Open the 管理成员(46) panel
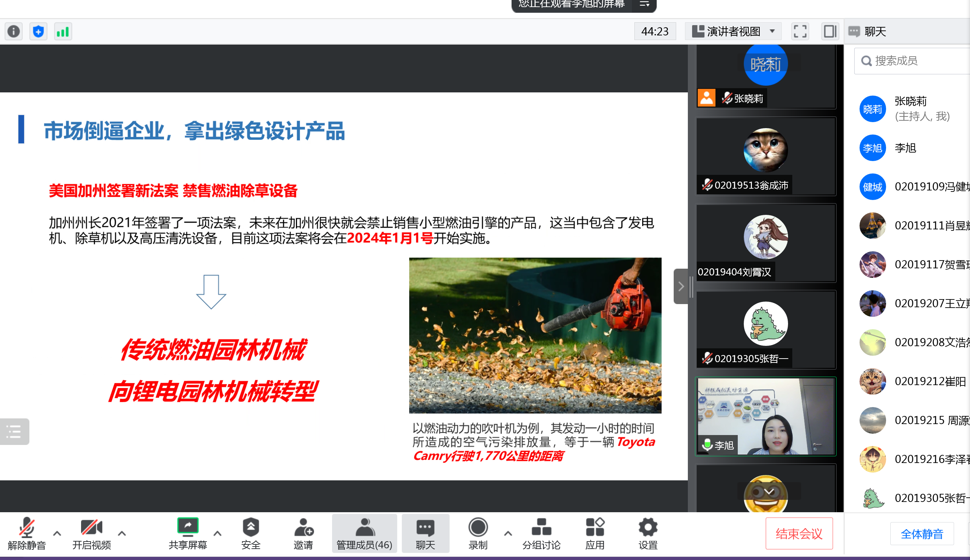Viewport: 970px width, 560px height. [x=364, y=533]
